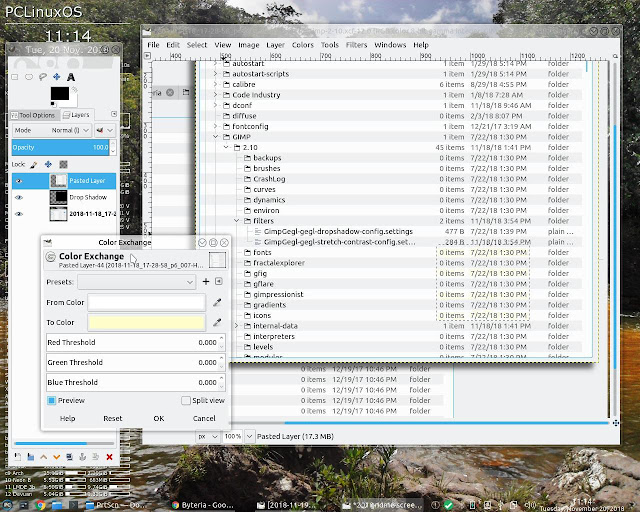The image size is (640, 512).
Task: Toggle Lock alpha channel checkerboard icon
Action: pyautogui.click(x=63, y=164)
